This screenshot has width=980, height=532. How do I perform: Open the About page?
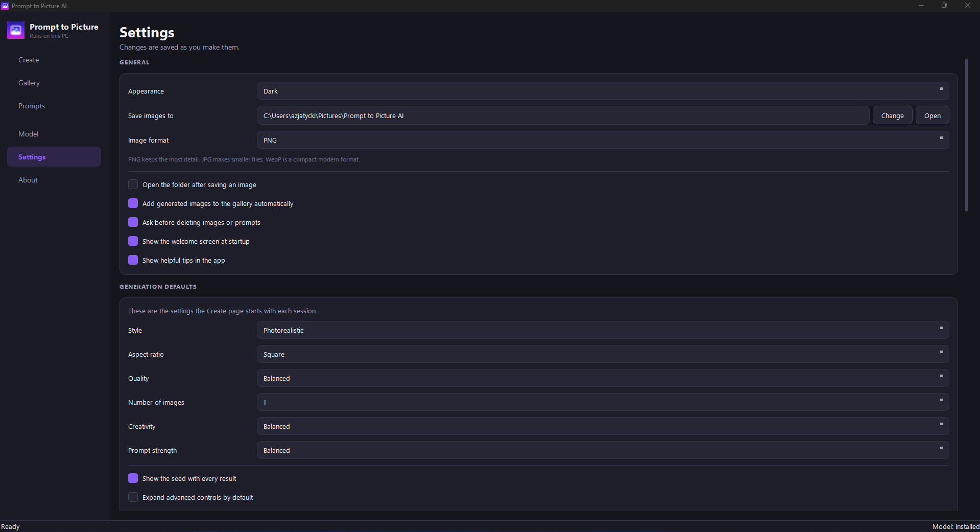pyautogui.click(x=54, y=180)
